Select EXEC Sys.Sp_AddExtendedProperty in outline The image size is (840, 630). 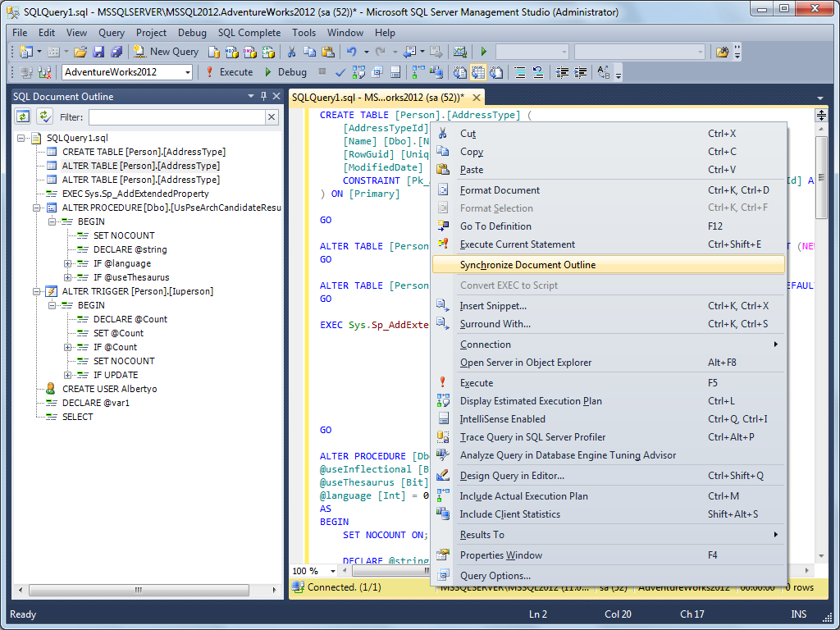tap(135, 194)
